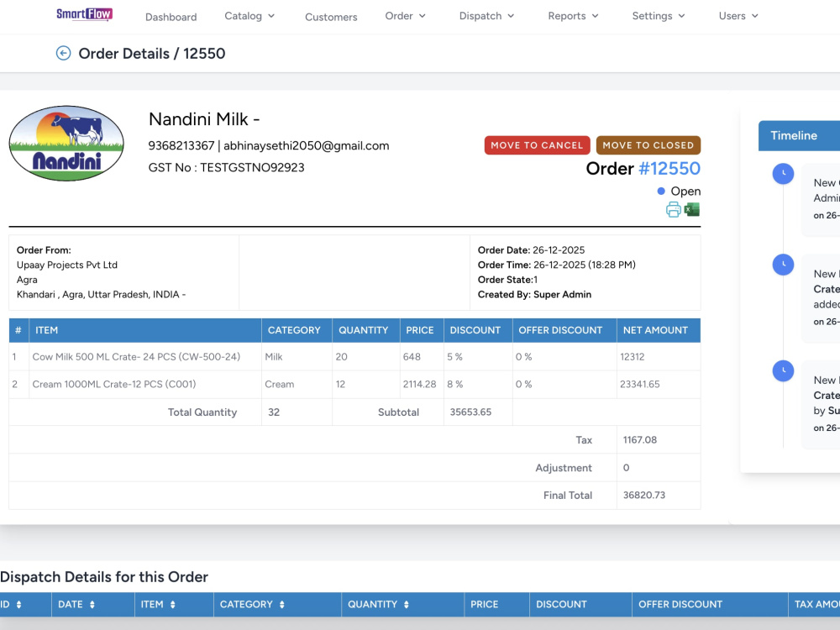
Task: Click net amount 12312 cell
Action: coord(659,357)
